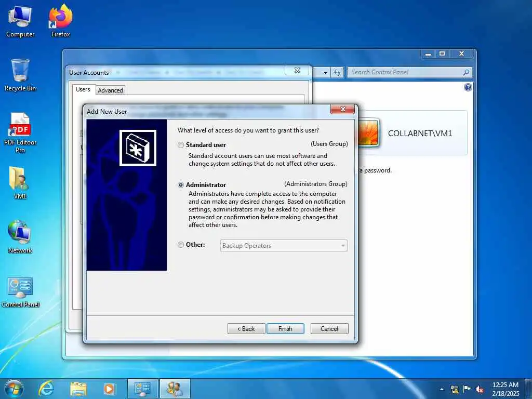The width and height of the screenshot is (532, 399).
Task: Click the Search Control Panel field
Action: (405, 72)
